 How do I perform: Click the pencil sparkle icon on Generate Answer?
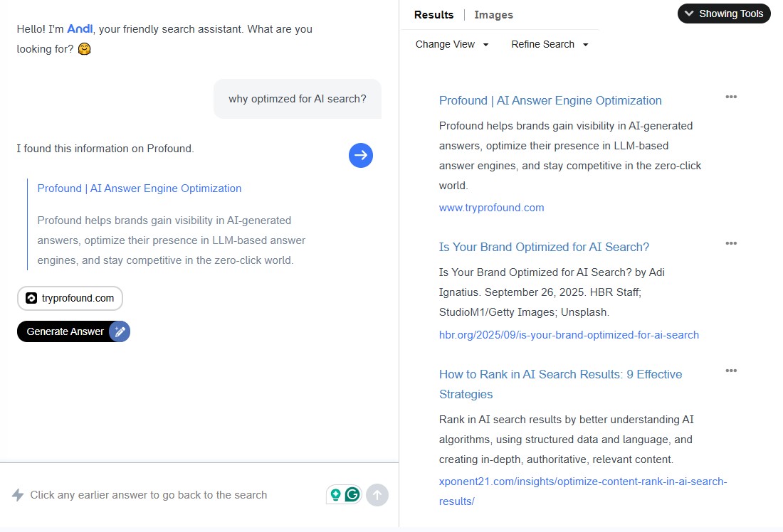click(x=120, y=331)
